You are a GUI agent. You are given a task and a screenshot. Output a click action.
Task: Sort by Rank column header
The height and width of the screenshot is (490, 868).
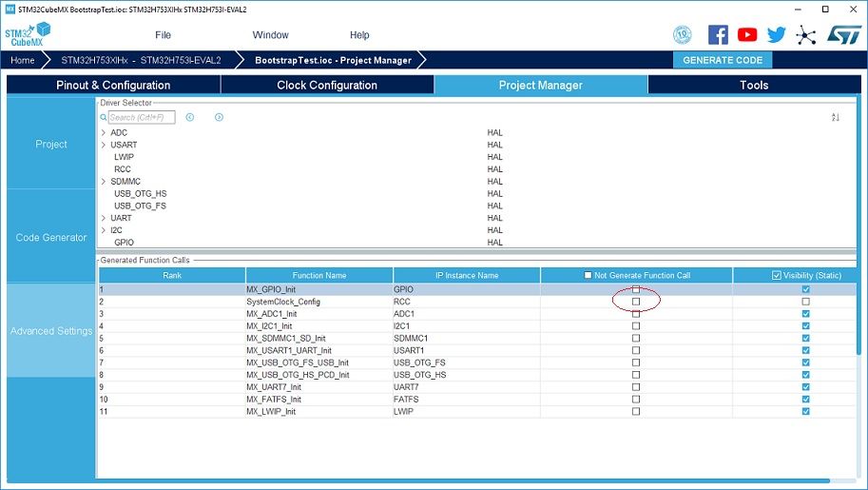tap(172, 275)
